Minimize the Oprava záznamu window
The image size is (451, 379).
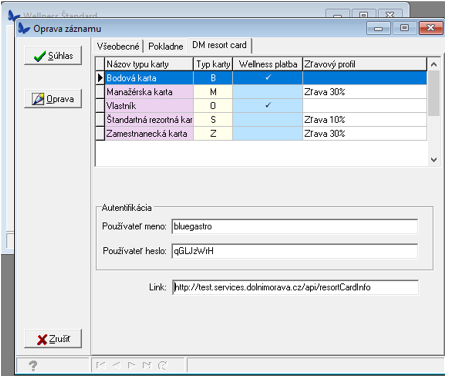click(x=378, y=28)
